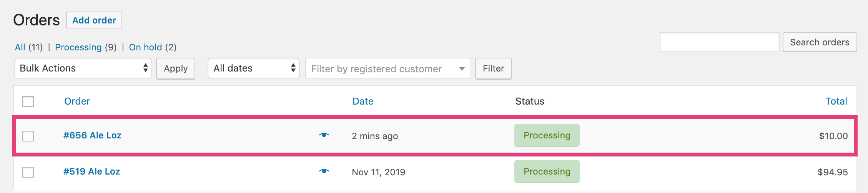This screenshot has width=868, height=193.
Task: Preview order #519 with the eye icon
Action: coord(324,171)
